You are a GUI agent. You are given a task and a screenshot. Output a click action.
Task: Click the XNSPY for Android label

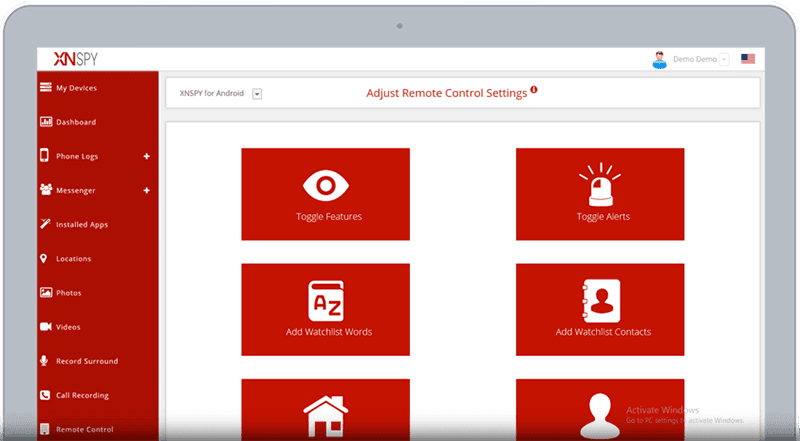tap(212, 93)
